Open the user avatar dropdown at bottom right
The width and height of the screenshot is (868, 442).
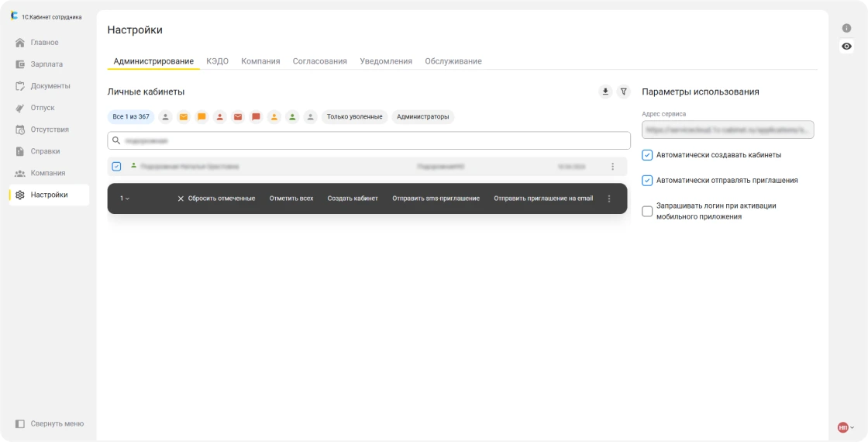pyautogui.click(x=846, y=427)
